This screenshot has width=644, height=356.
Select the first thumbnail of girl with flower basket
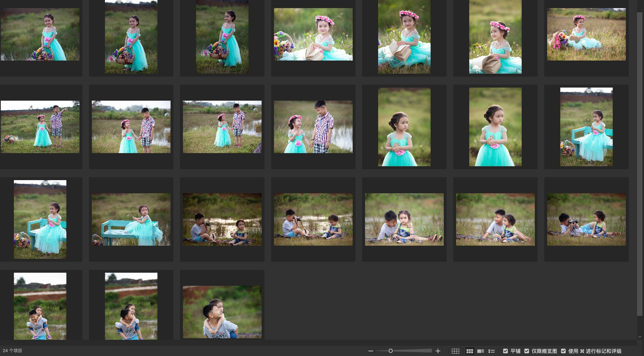pyautogui.click(x=40, y=34)
